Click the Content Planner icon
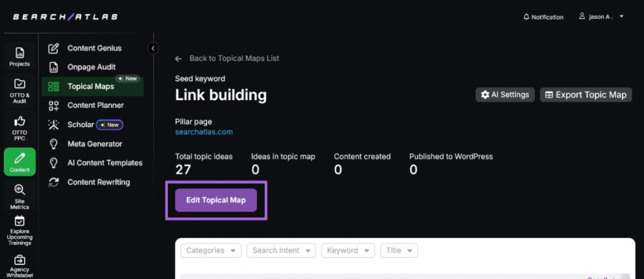 click(54, 105)
